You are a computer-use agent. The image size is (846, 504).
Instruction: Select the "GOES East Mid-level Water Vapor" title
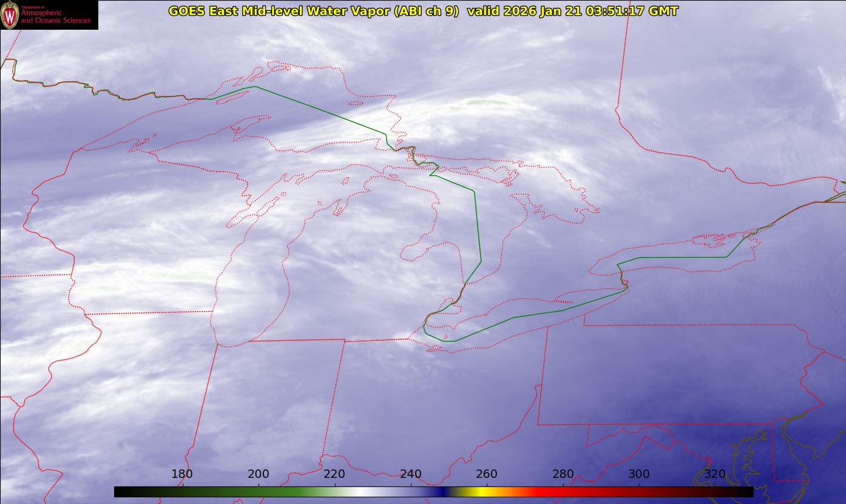[279, 11]
